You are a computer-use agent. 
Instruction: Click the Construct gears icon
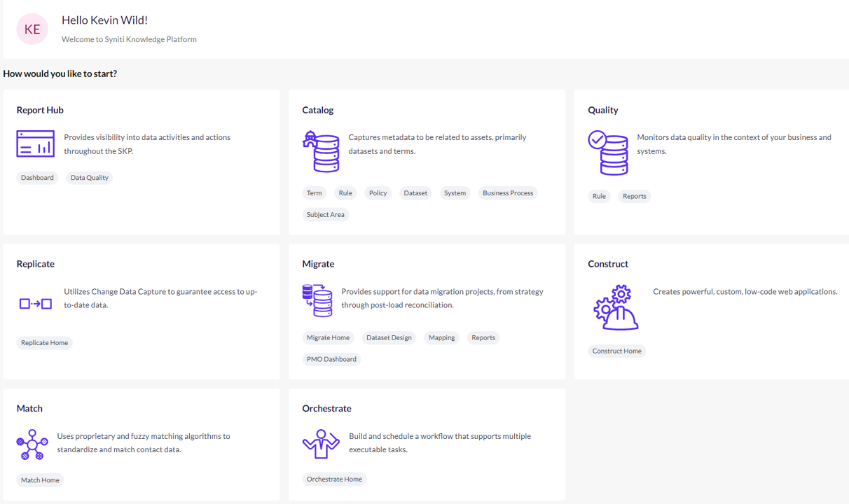click(x=616, y=307)
